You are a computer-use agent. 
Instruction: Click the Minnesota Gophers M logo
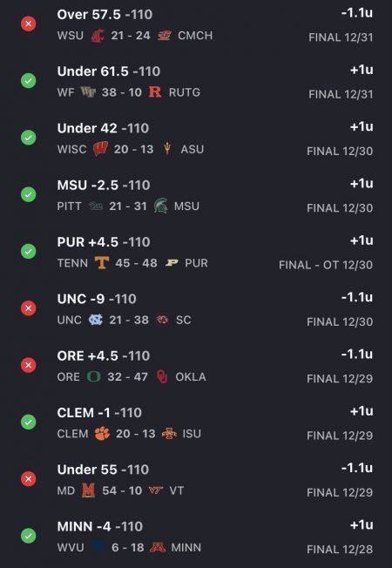(158, 547)
